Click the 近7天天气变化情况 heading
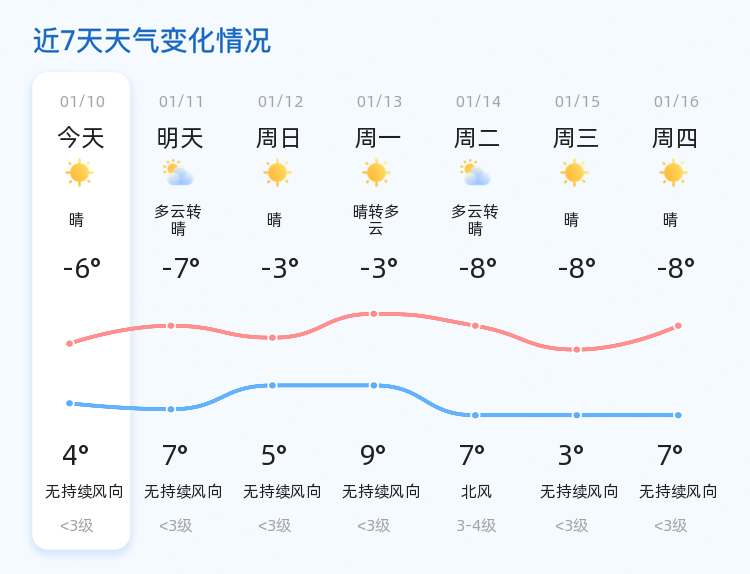Screen dimensions: 750x574 [x=152, y=40]
